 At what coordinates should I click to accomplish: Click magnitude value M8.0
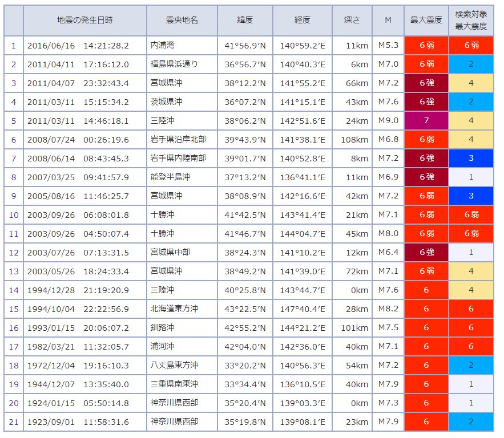pyautogui.click(x=388, y=233)
